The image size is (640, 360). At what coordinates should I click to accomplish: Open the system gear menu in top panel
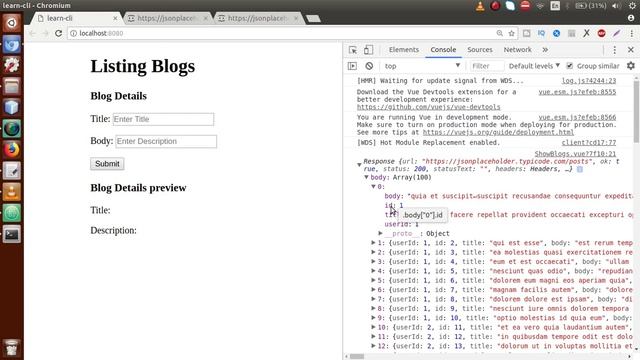pos(632,6)
